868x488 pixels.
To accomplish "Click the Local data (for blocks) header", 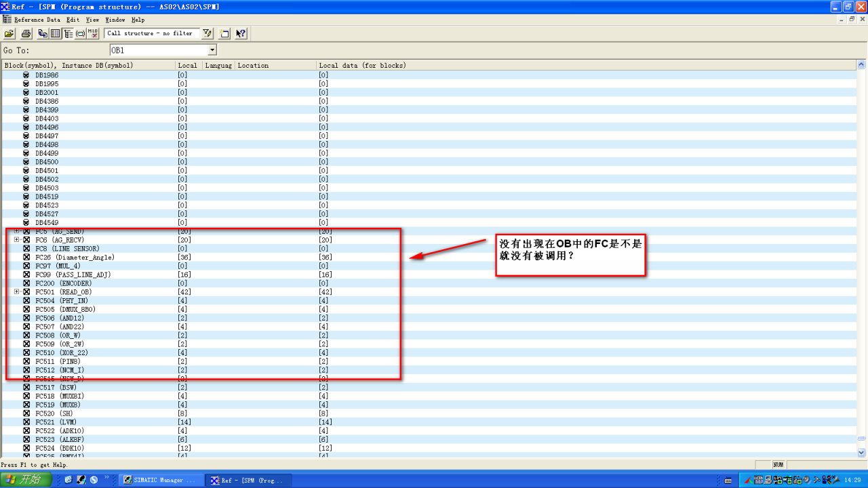I will point(587,65).
